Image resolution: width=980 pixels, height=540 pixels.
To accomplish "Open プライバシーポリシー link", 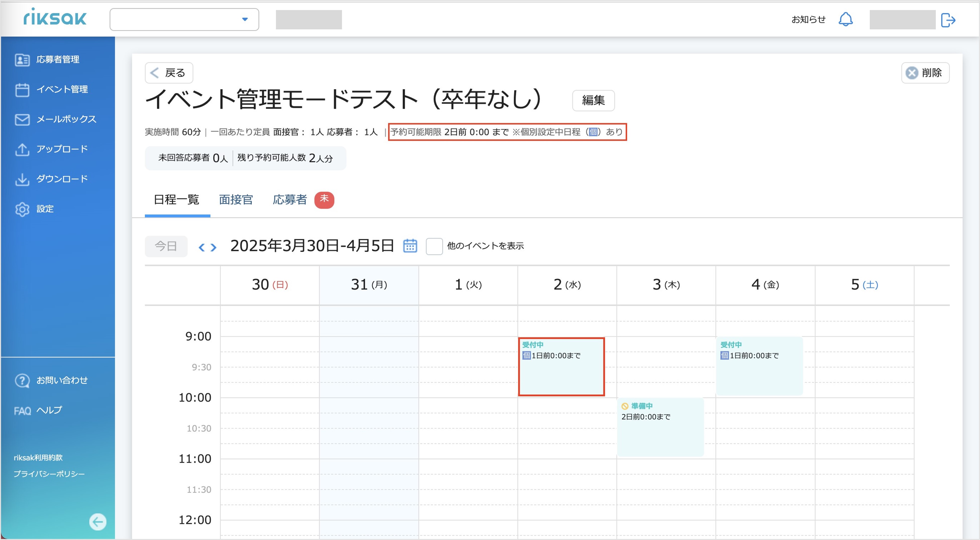I will [49, 474].
